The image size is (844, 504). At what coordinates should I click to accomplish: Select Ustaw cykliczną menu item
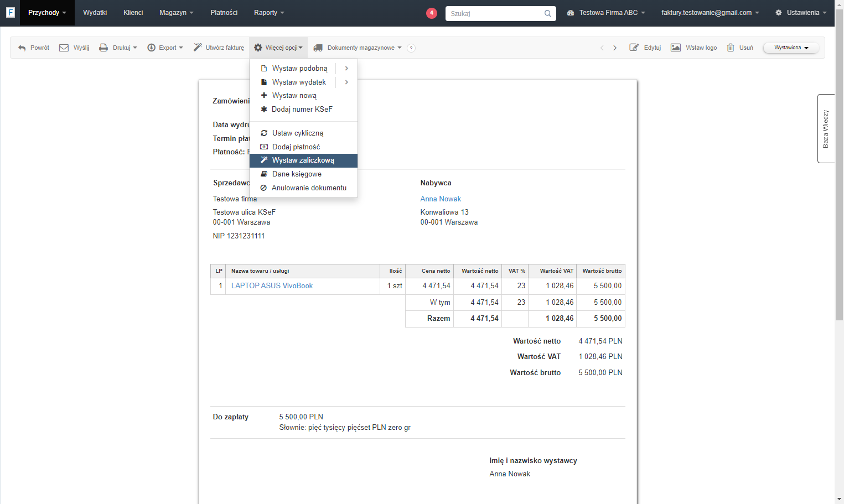click(x=303, y=133)
